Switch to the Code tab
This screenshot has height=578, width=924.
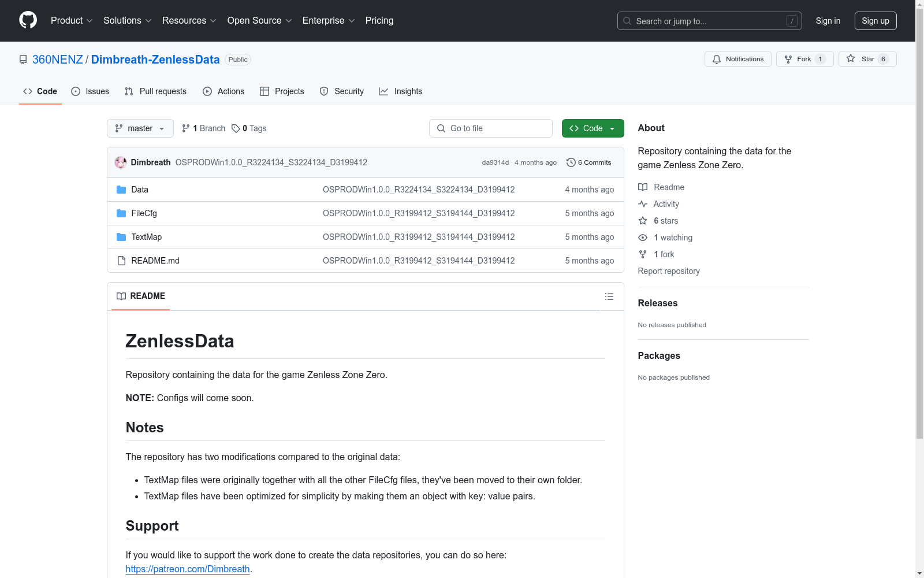[x=40, y=91]
